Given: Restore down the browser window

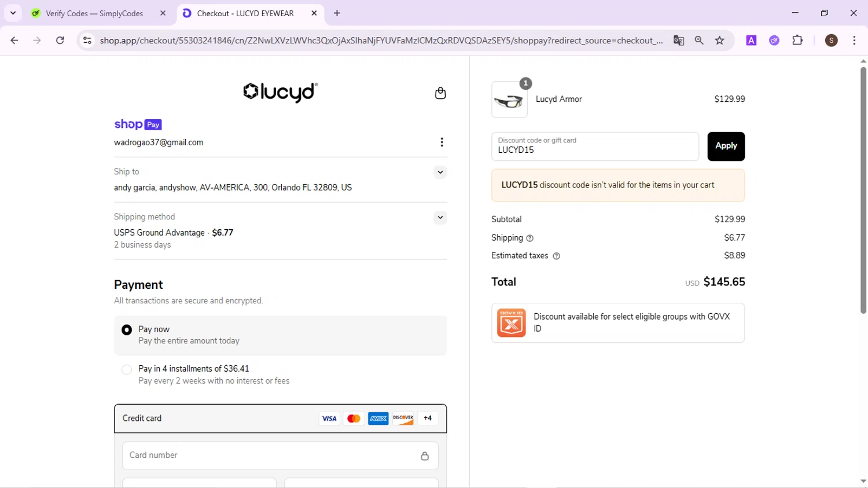Looking at the screenshot, I should [x=825, y=13].
